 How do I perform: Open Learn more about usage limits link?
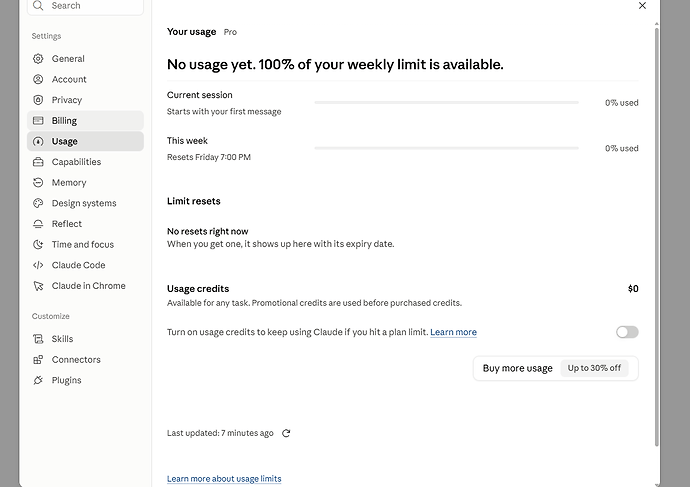pyautogui.click(x=224, y=479)
